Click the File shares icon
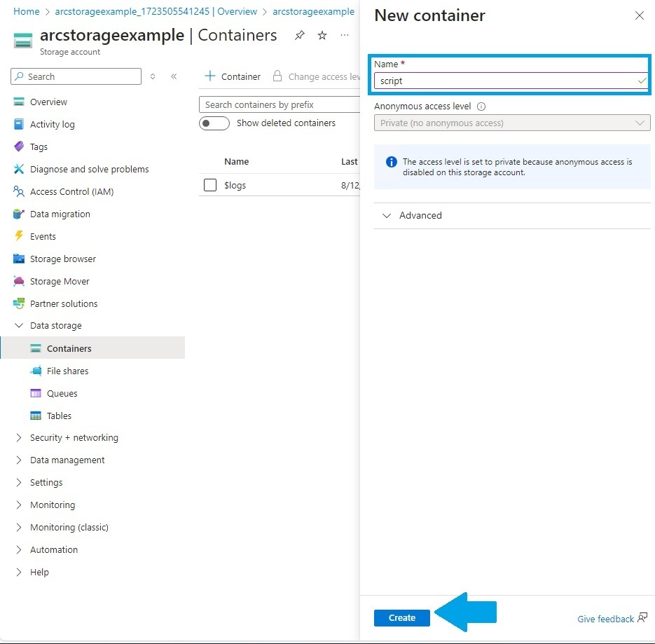This screenshot has width=655, height=644. coord(36,371)
